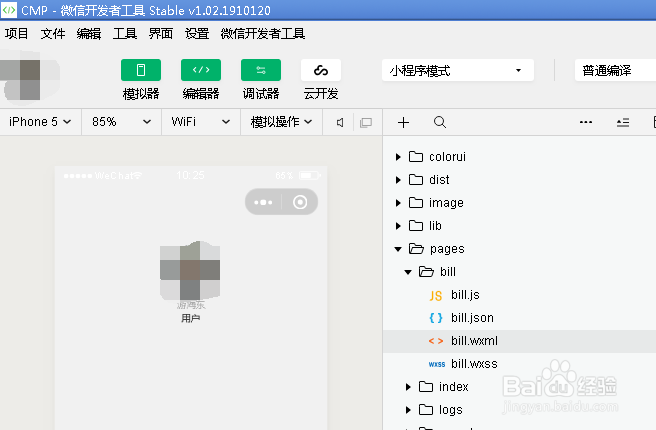Open the 文件 menu
This screenshot has height=430, width=656.
tap(53, 33)
